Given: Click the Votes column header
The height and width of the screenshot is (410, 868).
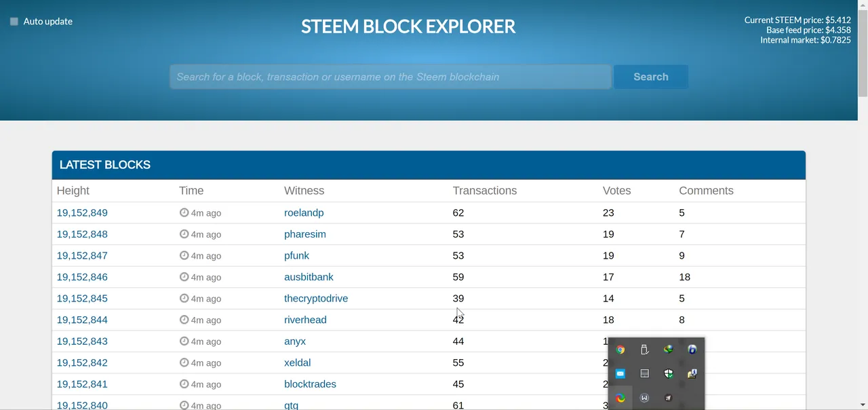Looking at the screenshot, I should coord(616,191).
